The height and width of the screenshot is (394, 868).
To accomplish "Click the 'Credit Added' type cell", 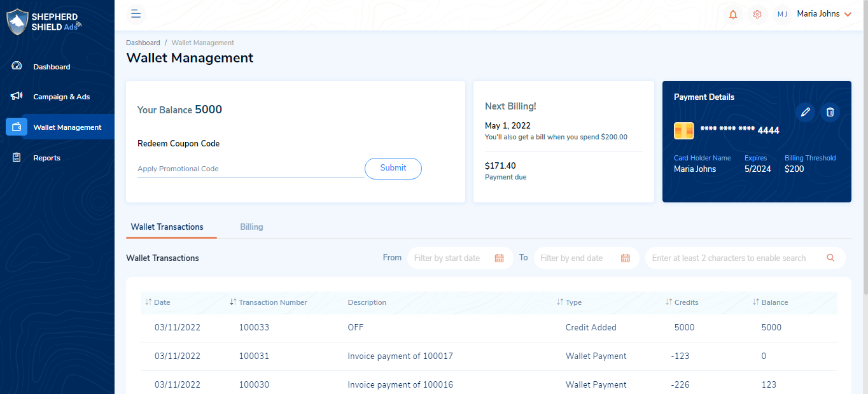I will click(591, 327).
